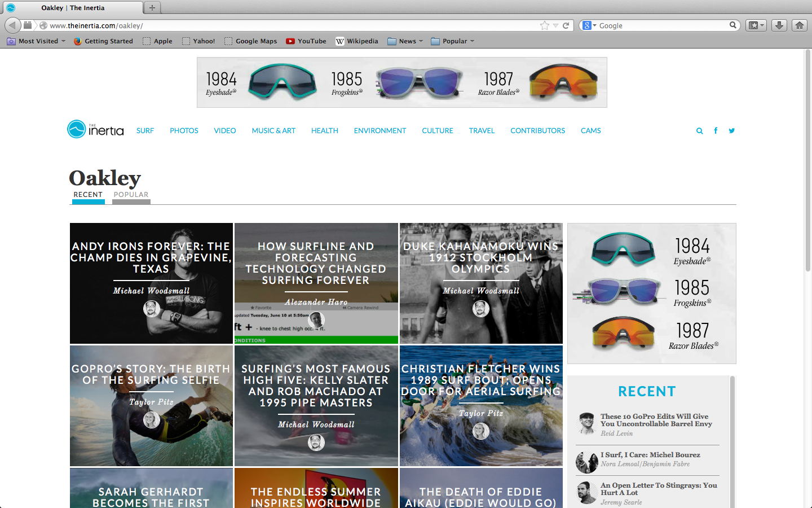812x508 pixels.
Task: Open the Getting Started Firefox bookmark
Action: (x=103, y=41)
